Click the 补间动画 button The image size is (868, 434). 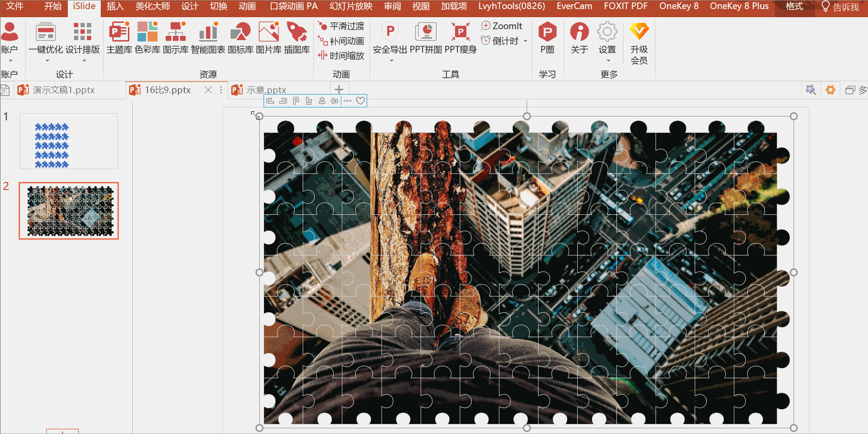click(x=341, y=41)
